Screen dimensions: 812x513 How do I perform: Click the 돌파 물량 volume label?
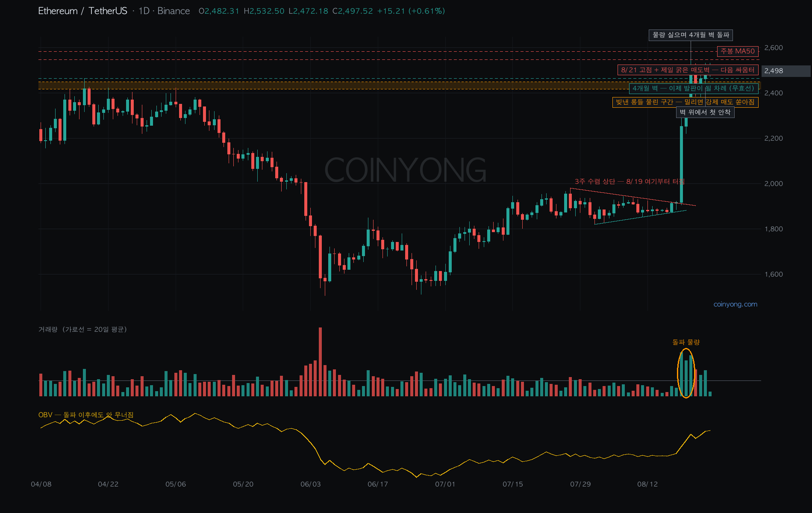(686, 342)
